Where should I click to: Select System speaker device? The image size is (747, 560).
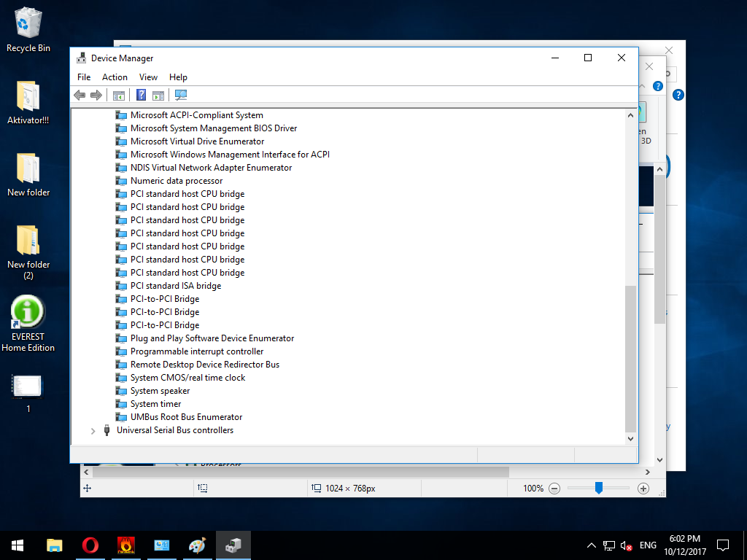point(160,391)
